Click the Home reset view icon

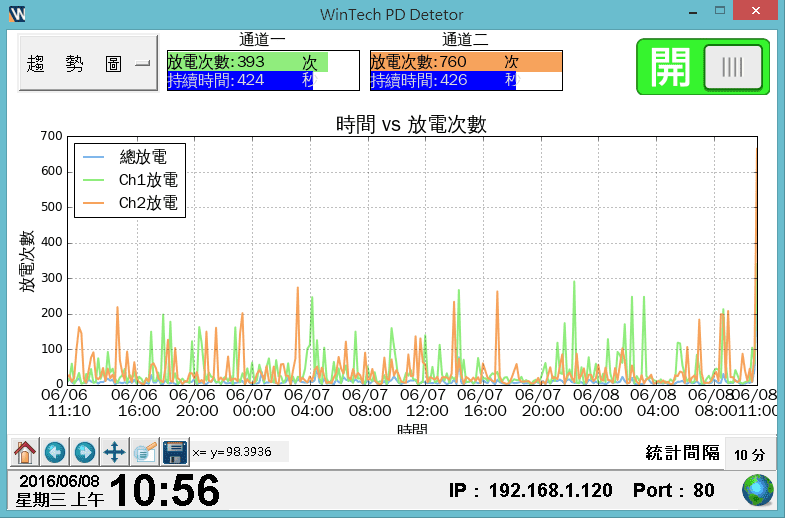[25, 452]
